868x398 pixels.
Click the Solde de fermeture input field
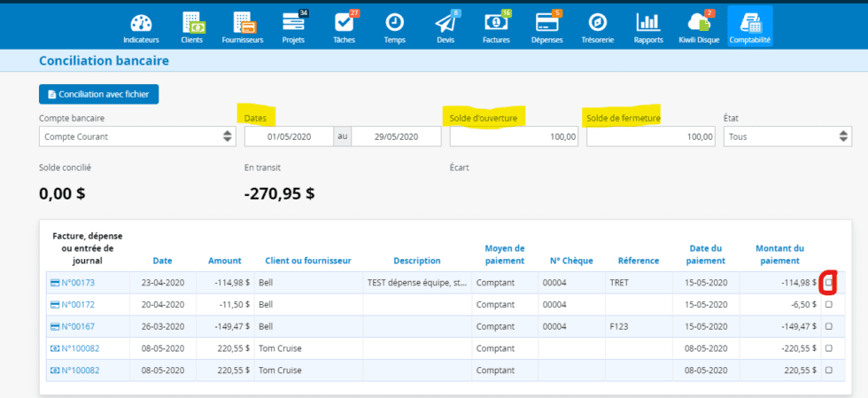click(x=651, y=137)
